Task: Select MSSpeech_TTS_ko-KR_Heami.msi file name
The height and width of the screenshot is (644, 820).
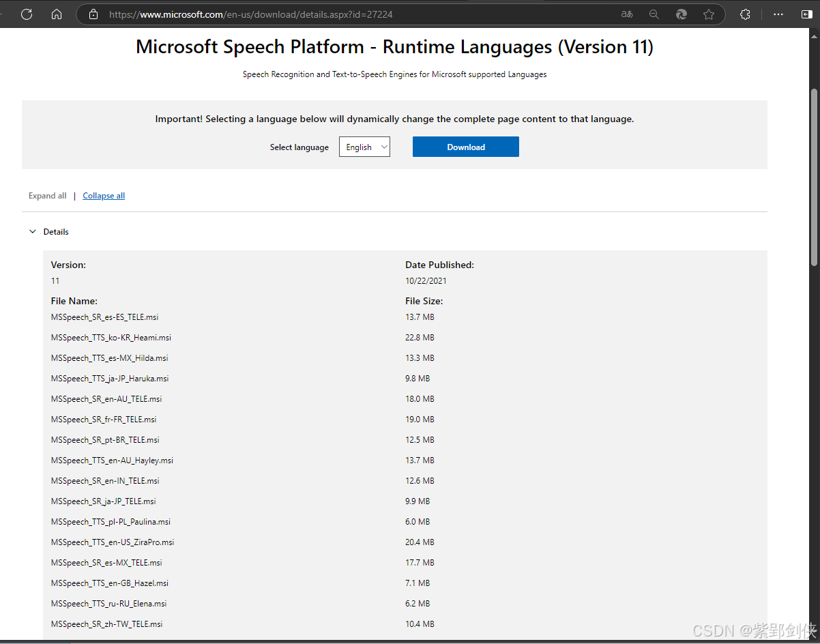Action: 111,338
